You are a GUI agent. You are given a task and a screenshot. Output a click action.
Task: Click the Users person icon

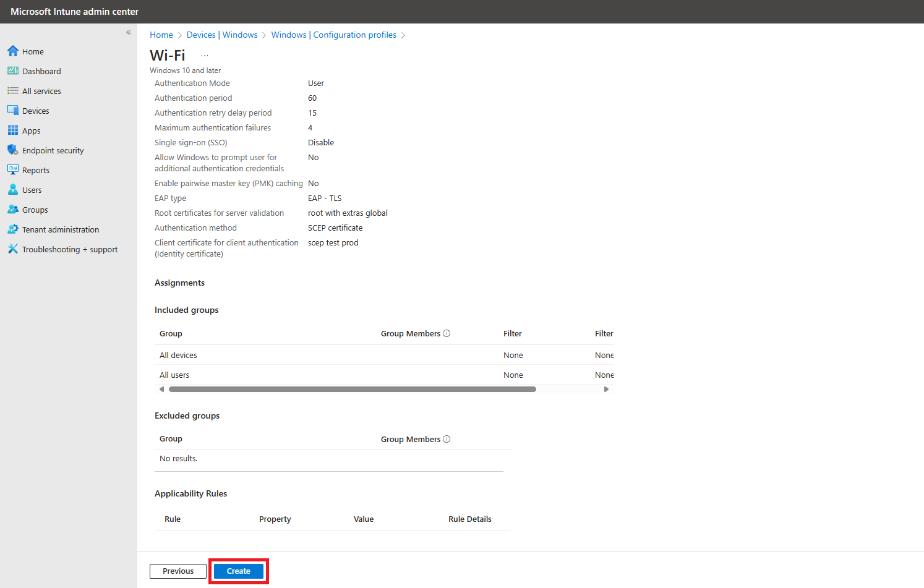pos(13,189)
